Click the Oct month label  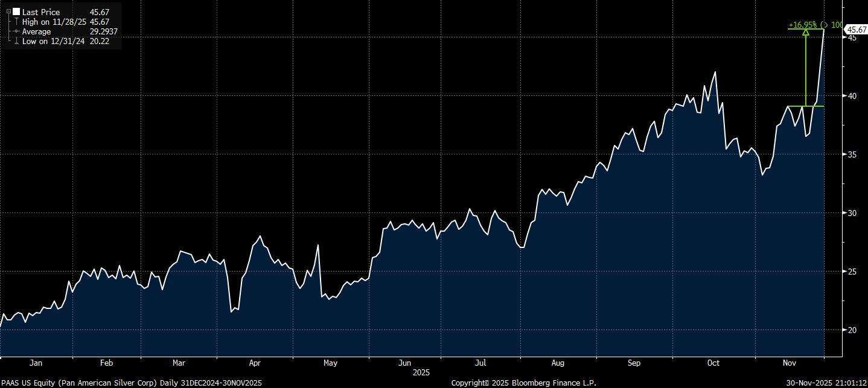(x=713, y=363)
